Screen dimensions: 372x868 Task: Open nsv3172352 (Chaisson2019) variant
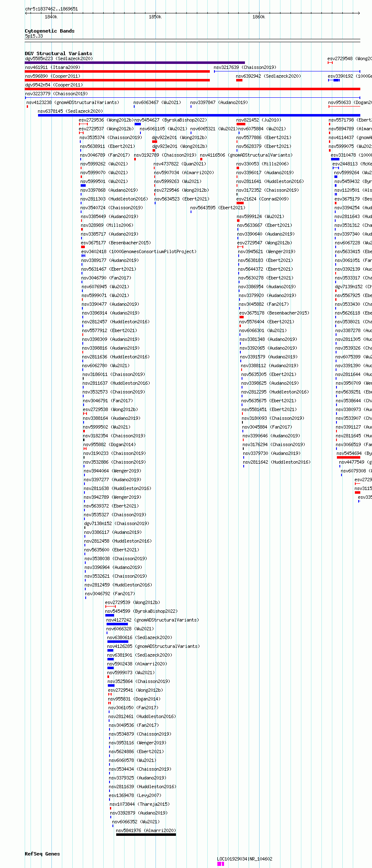[x=268, y=190]
